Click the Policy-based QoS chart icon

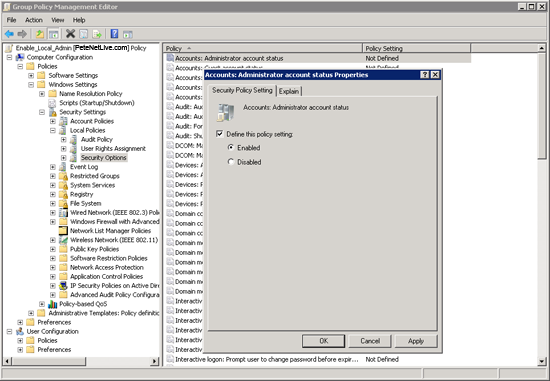(x=53, y=304)
